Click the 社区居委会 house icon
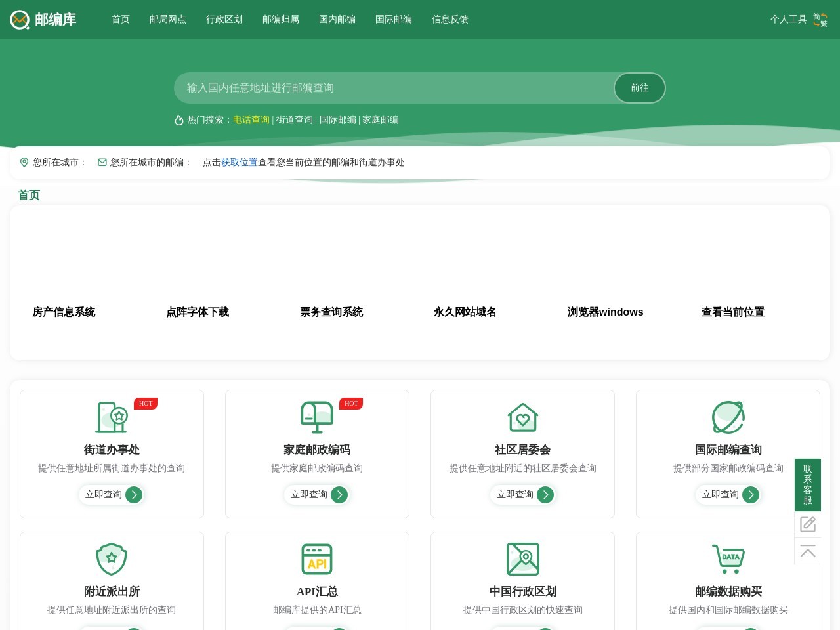Viewport: 840px width, 630px height. [522, 417]
